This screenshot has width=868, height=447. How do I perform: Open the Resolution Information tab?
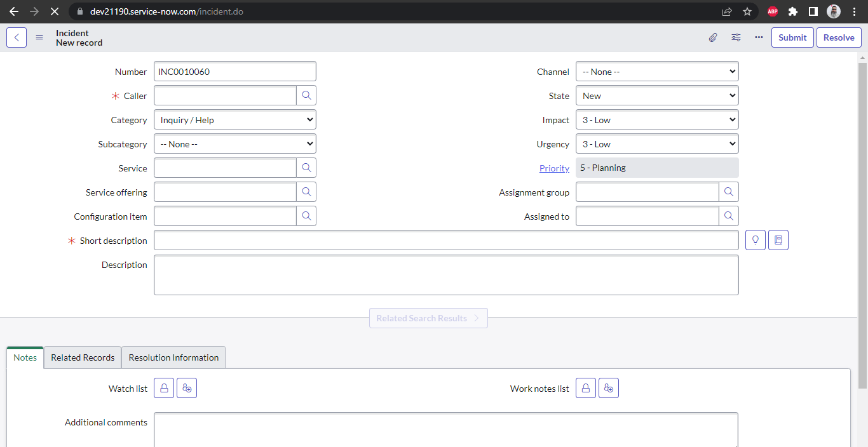[x=173, y=357]
